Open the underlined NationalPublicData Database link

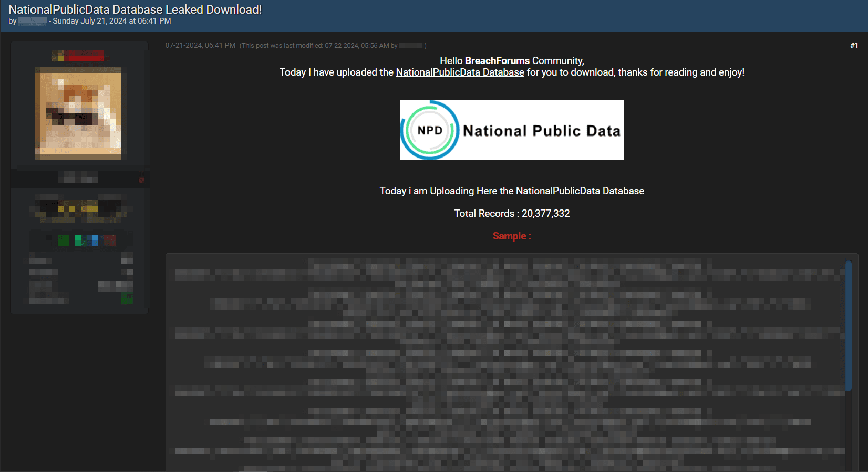point(460,72)
